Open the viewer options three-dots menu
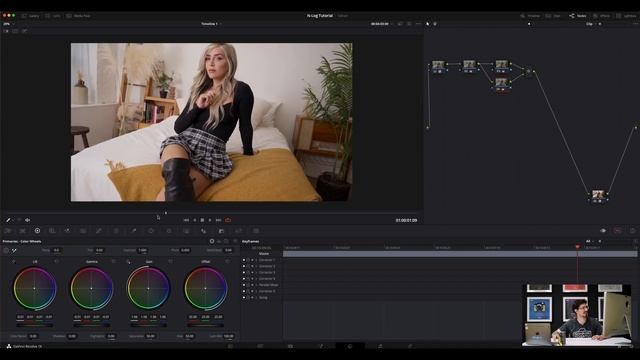This screenshot has width=640, height=360. click(418, 24)
